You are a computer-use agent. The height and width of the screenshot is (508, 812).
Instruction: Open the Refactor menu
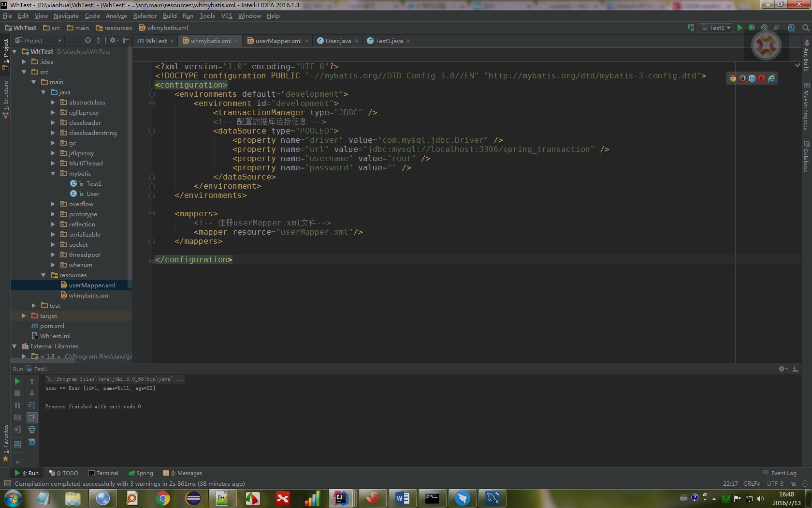pos(145,16)
